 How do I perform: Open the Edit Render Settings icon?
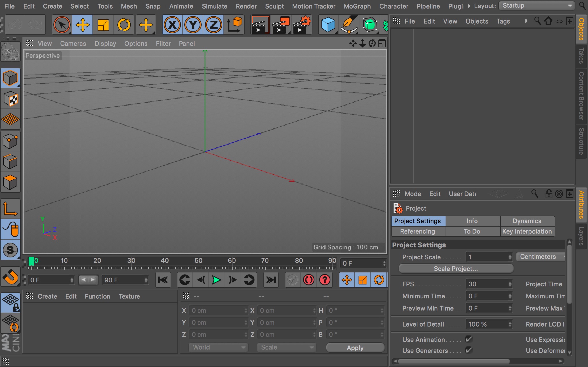(302, 25)
